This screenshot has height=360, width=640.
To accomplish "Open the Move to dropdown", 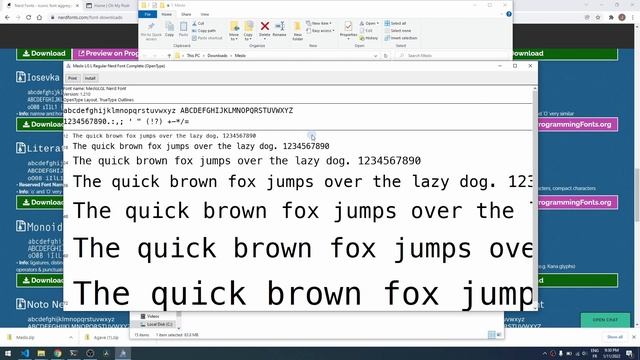I will point(234,31).
